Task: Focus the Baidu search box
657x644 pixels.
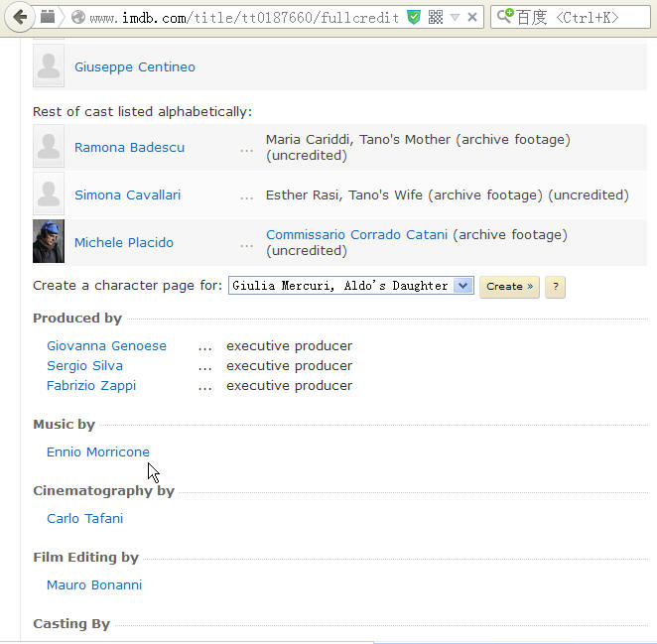Action: coord(571,17)
